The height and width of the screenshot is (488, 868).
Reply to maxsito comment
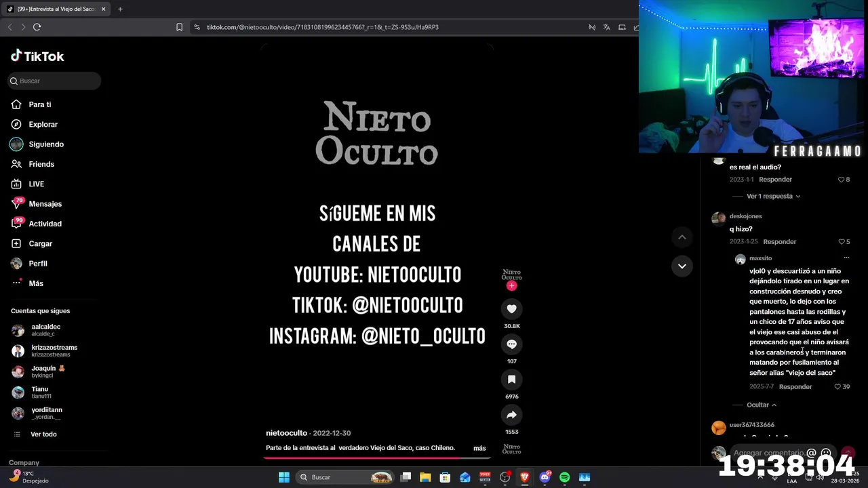coord(795,386)
